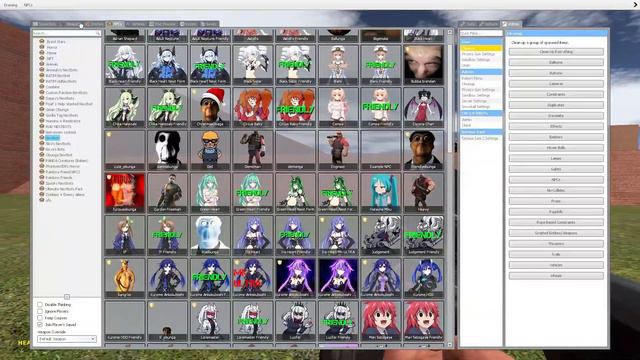Spawn the Lovemaster Friendly NPC
Image resolution: width=640 pixels, height=360 pixels.
[x=253, y=321]
